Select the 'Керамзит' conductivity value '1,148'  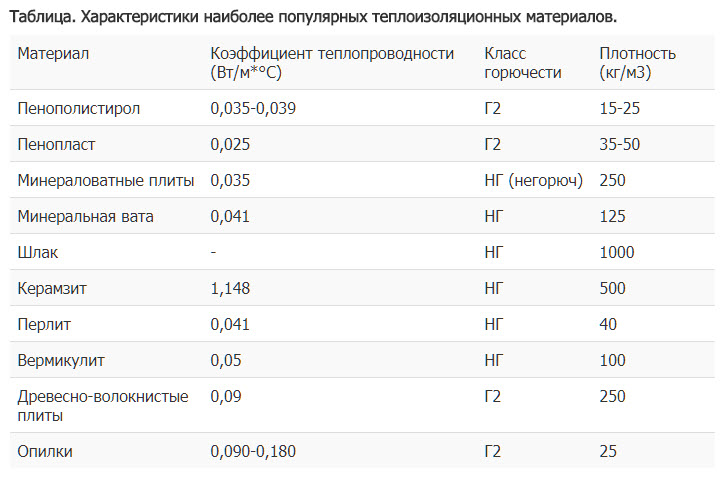tap(230, 288)
